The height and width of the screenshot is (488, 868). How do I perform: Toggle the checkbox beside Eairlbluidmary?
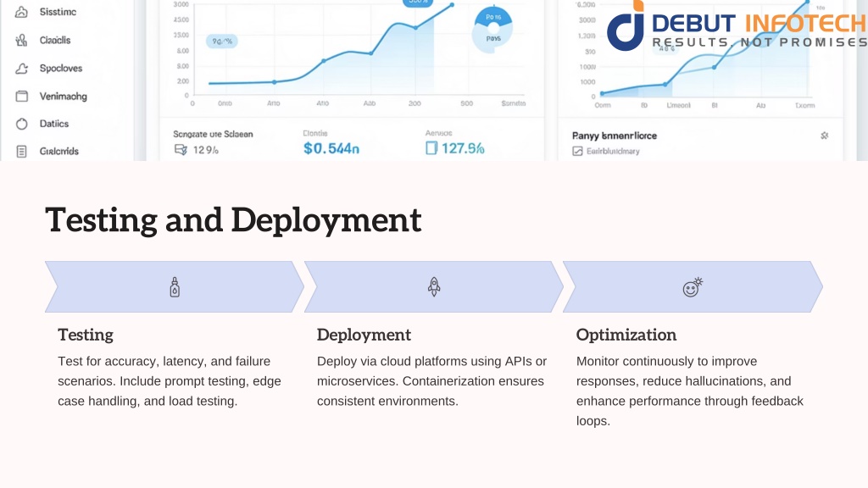coord(578,152)
